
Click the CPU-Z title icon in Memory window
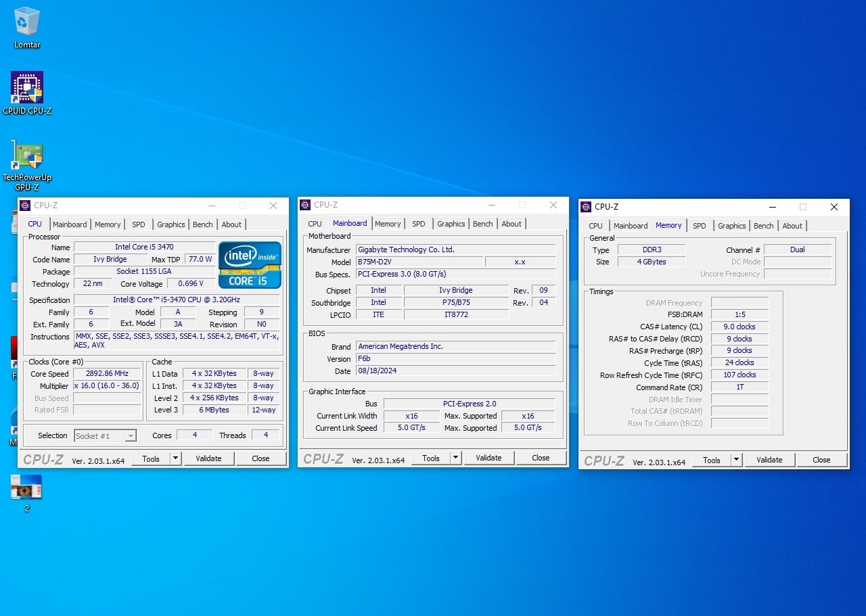[x=586, y=207]
